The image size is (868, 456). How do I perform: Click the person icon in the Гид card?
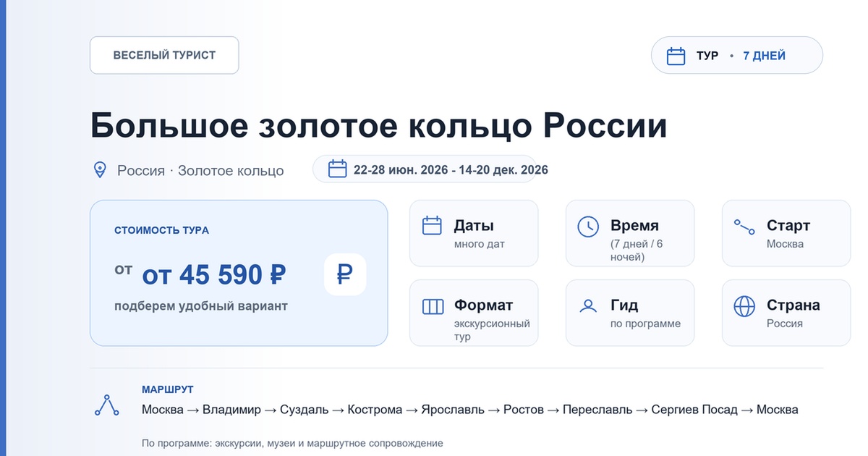(x=588, y=305)
